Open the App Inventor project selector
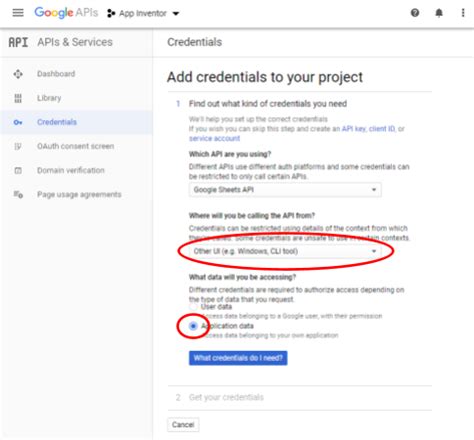Image resolution: width=474 pixels, height=440 pixels. tap(143, 13)
